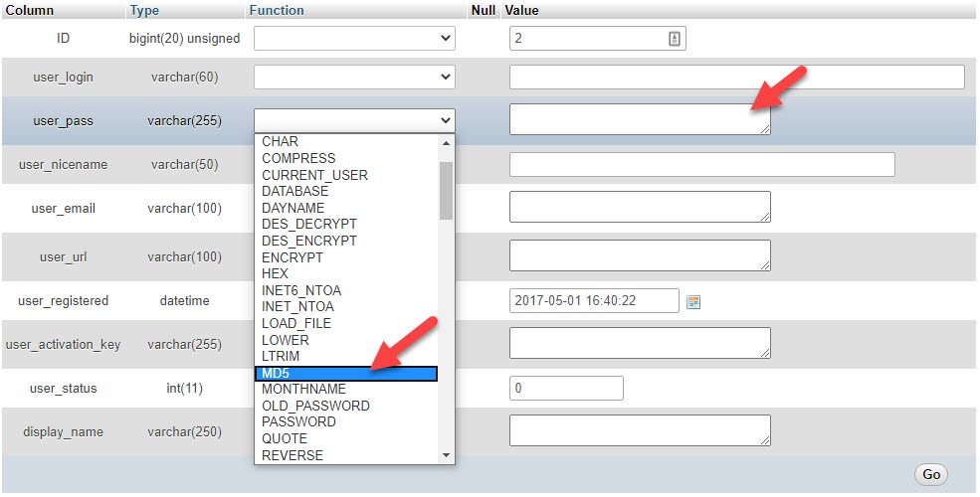Pick LTRIM function option
980x497 pixels.
point(281,357)
